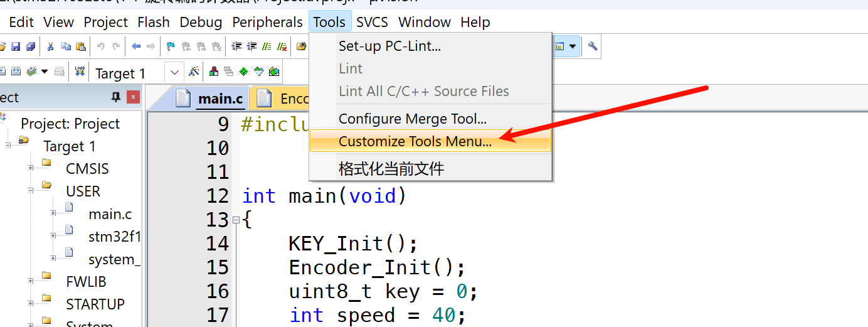Uncomment the selection icon with red X
The width and height of the screenshot is (868, 327).
(282, 46)
